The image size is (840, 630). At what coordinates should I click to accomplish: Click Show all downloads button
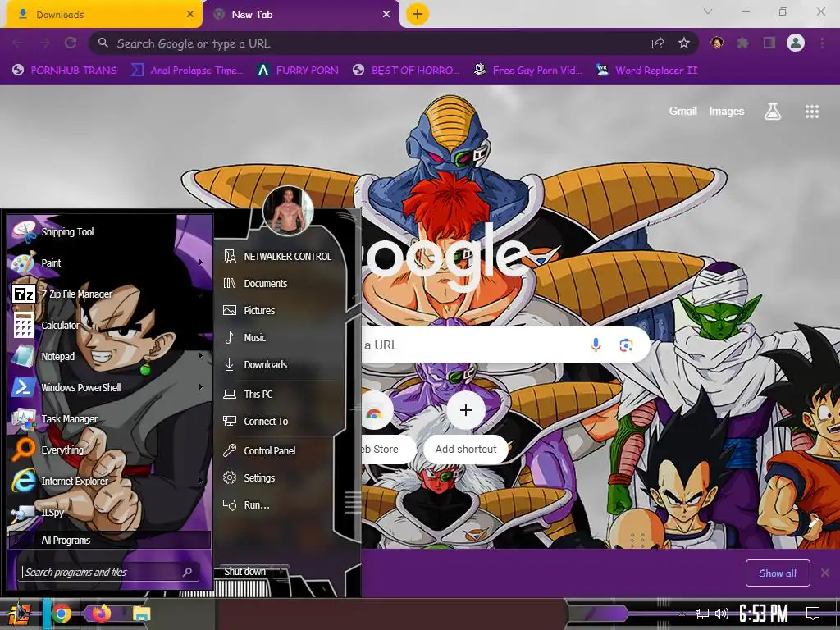click(x=778, y=573)
